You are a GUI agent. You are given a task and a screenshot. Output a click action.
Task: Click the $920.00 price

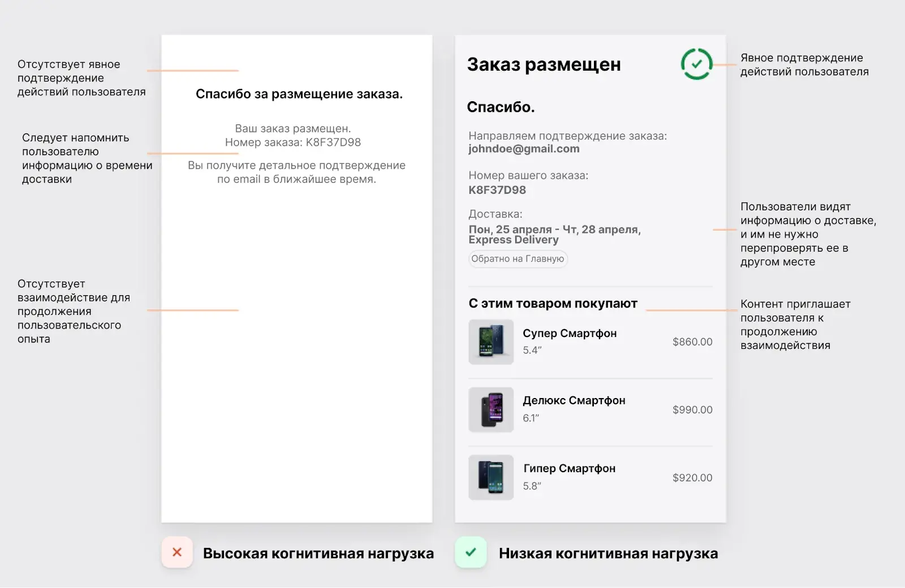click(x=692, y=478)
